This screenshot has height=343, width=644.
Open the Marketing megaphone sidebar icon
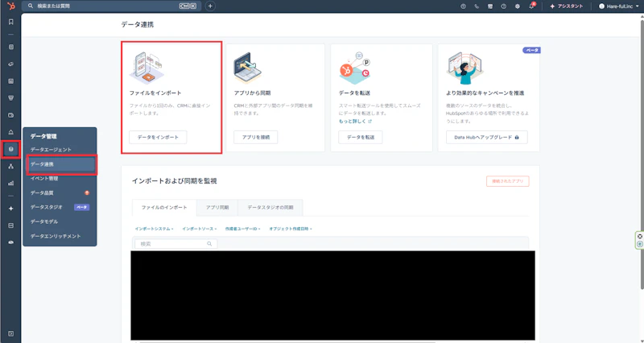(11, 64)
